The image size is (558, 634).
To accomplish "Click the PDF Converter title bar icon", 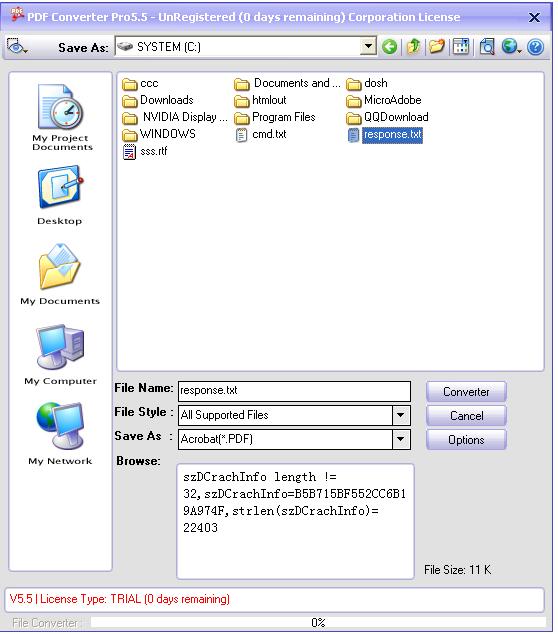I will (x=17, y=14).
